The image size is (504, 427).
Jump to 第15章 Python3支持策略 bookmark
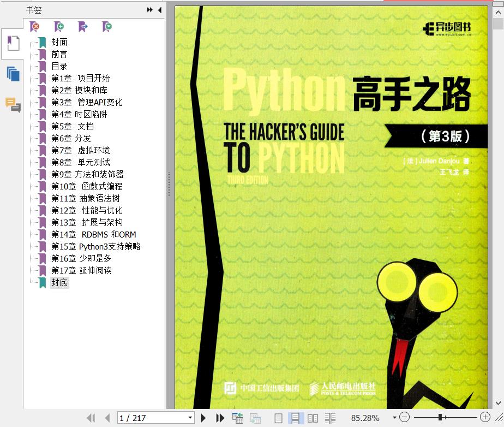(96, 246)
